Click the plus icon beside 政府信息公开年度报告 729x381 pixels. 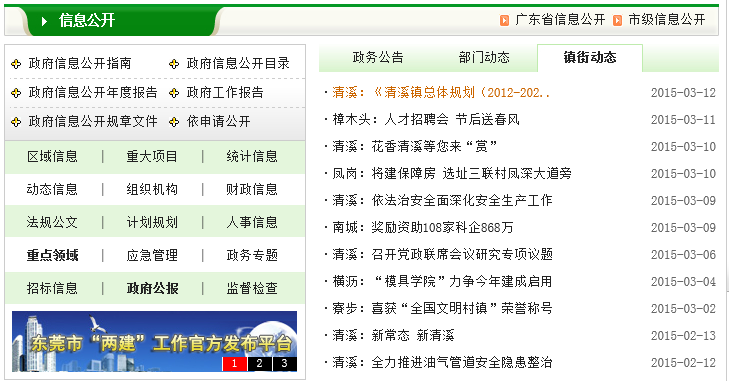[x=16, y=93]
